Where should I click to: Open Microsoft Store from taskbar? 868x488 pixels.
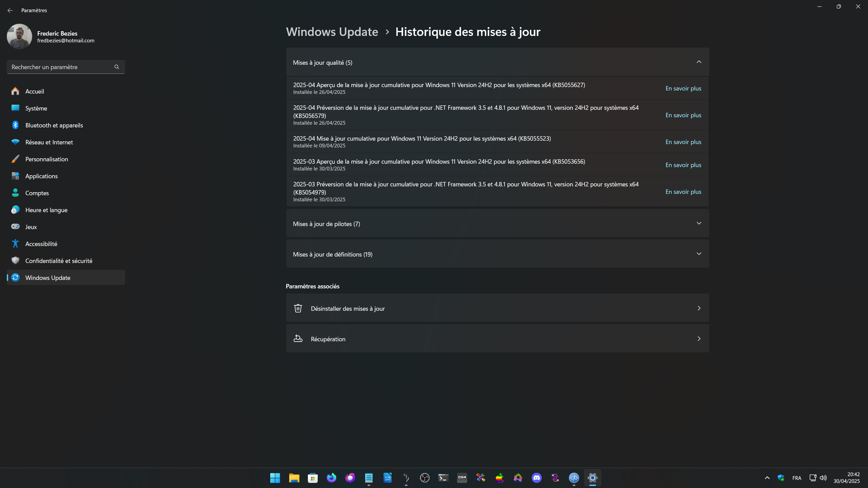(313, 478)
